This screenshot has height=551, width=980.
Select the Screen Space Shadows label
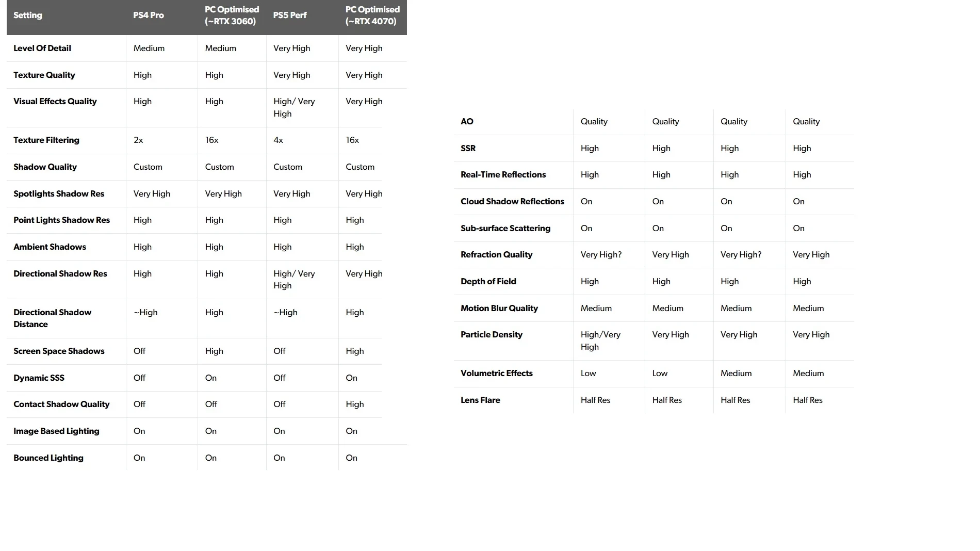pos(59,351)
